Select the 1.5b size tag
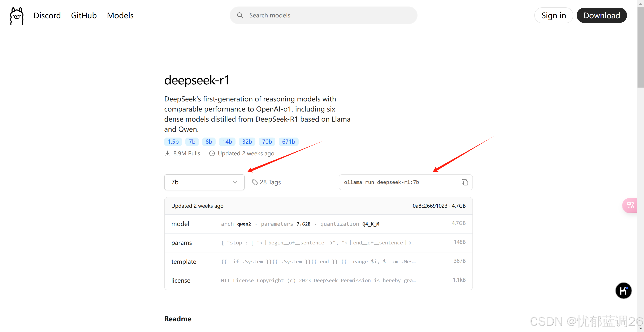 [173, 142]
